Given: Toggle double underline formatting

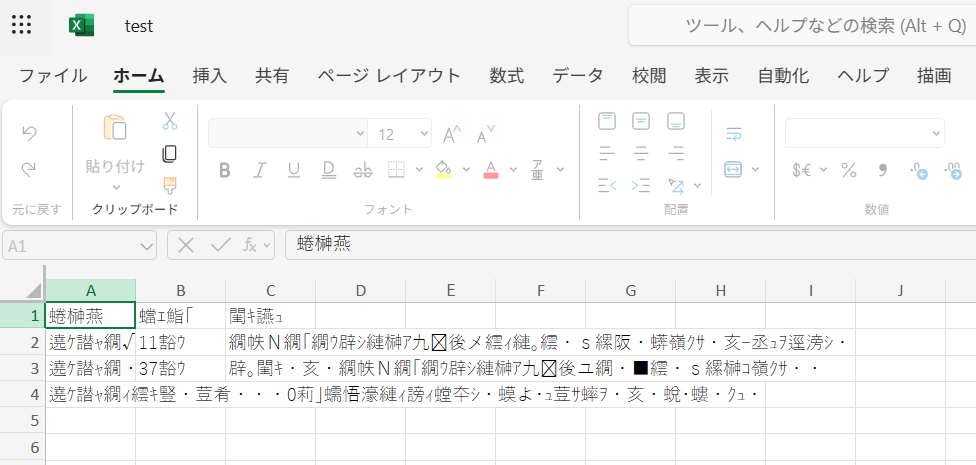Looking at the screenshot, I should click(x=329, y=170).
